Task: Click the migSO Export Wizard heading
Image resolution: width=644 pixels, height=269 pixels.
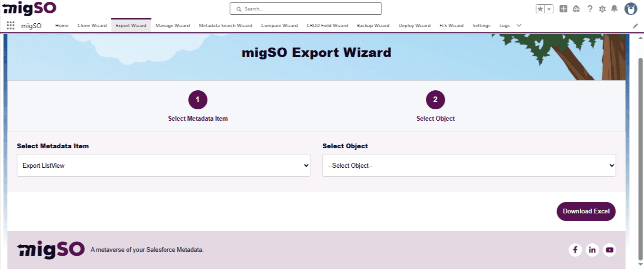Action: (x=317, y=52)
